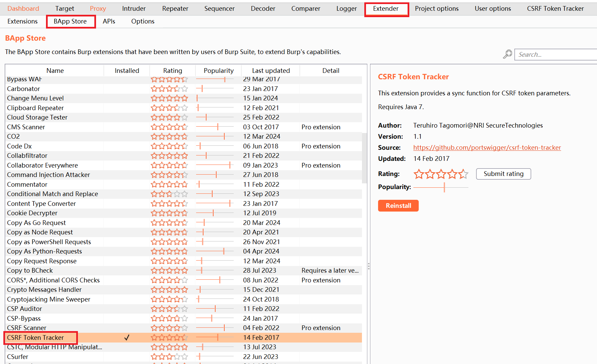Select Copy Request Response row
Image resolution: width=597 pixels, height=364 pixels.
[x=184, y=261]
